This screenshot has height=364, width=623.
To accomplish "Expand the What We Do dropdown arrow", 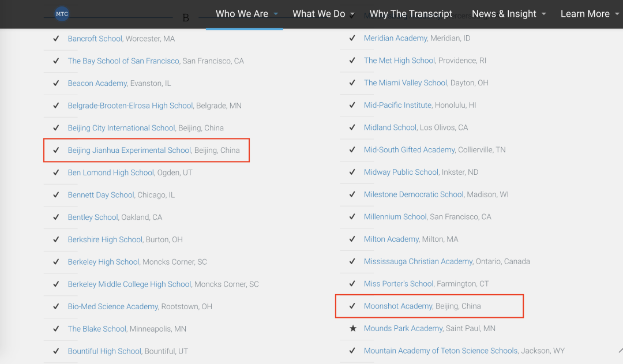I will tap(352, 14).
